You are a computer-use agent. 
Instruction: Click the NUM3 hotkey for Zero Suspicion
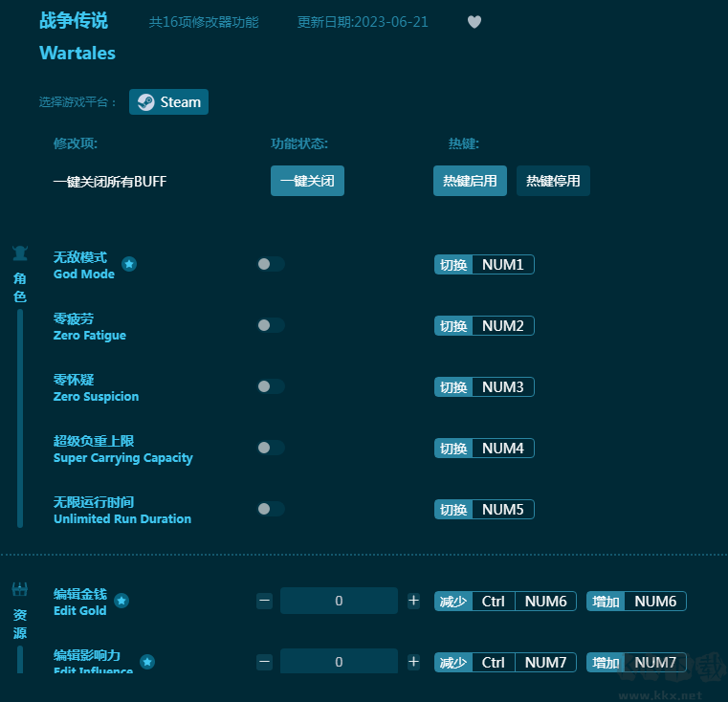(x=503, y=387)
